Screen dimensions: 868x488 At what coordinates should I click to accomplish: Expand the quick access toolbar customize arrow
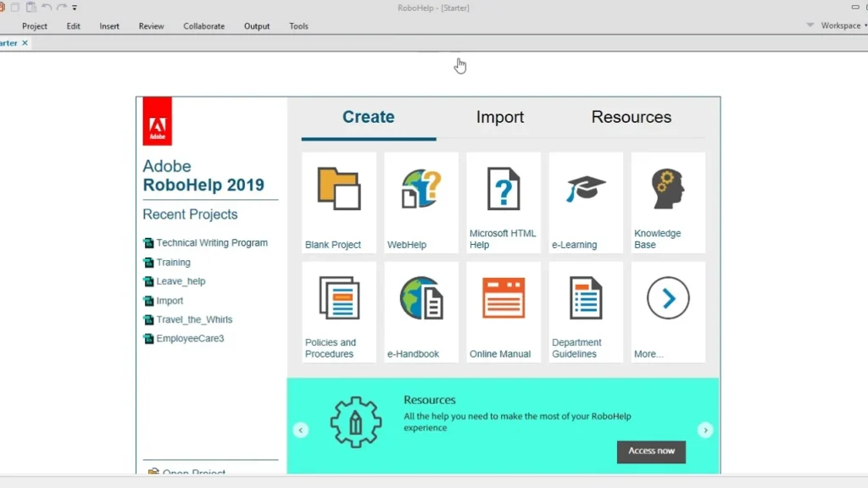coord(75,8)
